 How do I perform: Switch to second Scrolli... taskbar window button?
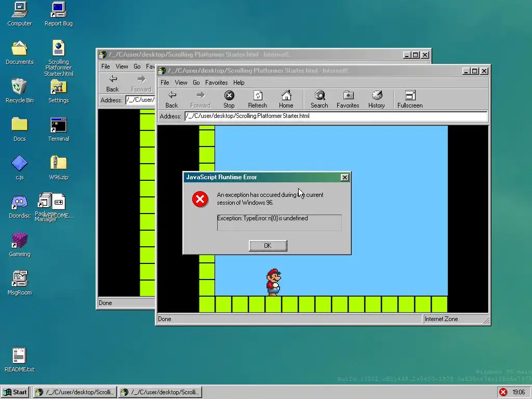click(x=161, y=392)
